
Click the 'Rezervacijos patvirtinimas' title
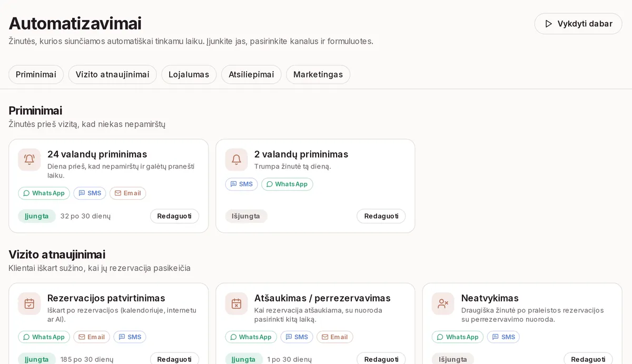point(106,298)
